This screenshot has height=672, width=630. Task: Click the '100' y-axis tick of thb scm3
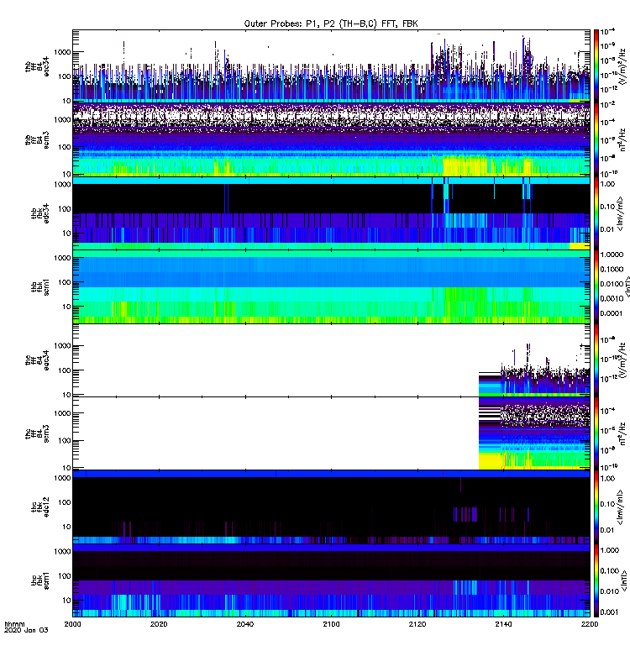click(x=65, y=147)
